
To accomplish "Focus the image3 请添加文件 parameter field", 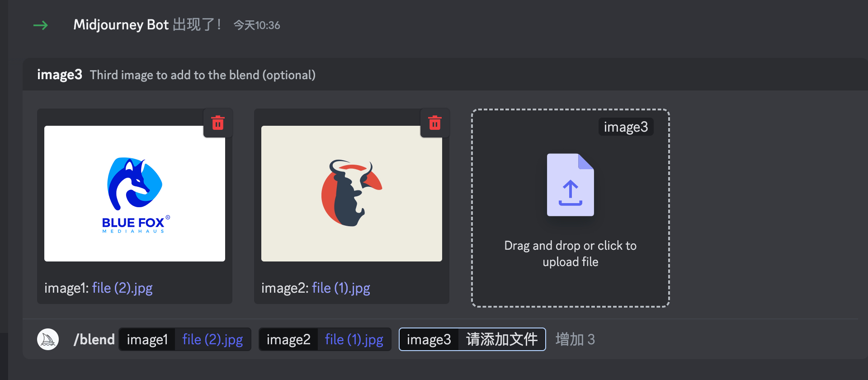I will 472,339.
